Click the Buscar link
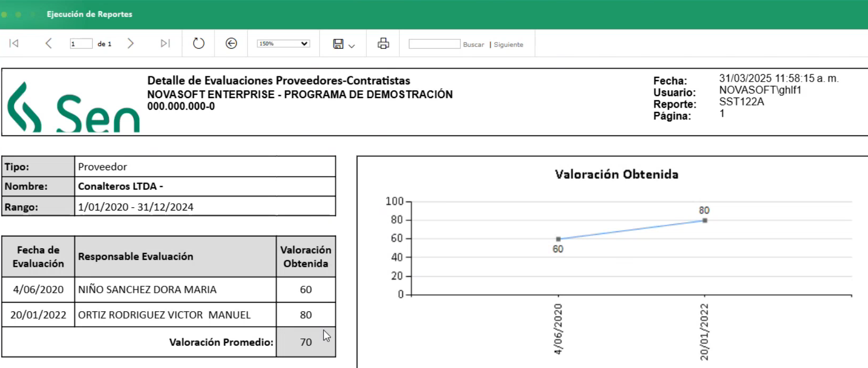The image size is (868, 368). [x=473, y=45]
